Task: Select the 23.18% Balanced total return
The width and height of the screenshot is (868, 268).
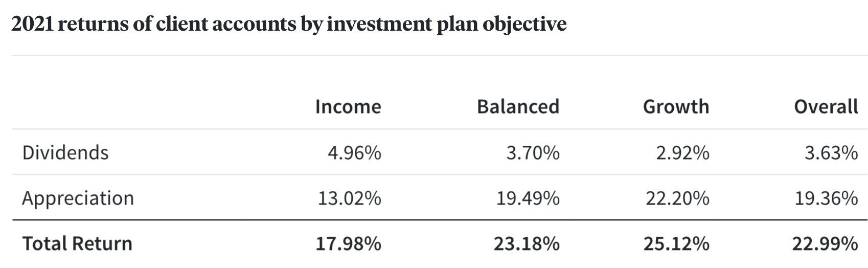Action: point(527,243)
